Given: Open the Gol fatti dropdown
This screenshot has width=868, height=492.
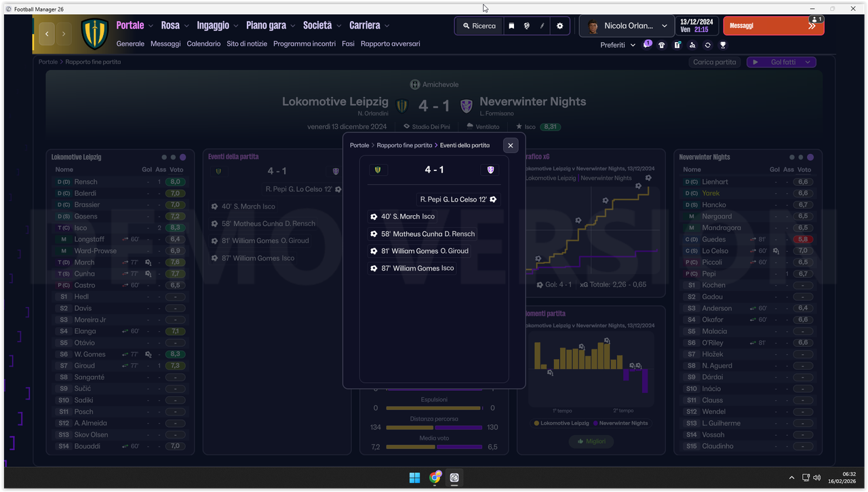Looking at the screenshot, I should coord(781,62).
